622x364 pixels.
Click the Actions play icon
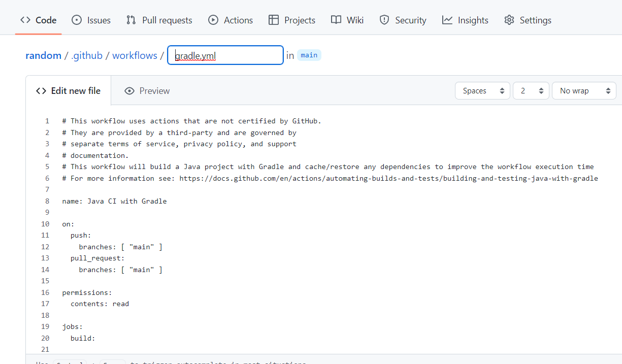click(x=213, y=20)
